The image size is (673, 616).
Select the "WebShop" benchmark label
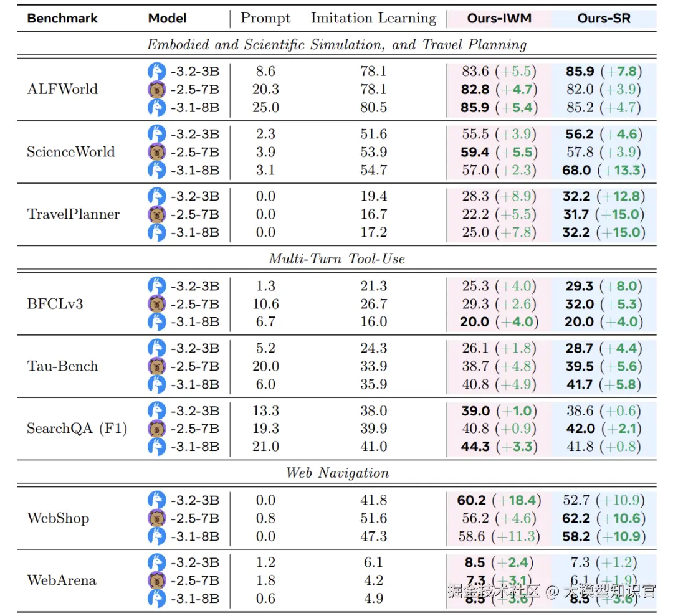(x=59, y=518)
